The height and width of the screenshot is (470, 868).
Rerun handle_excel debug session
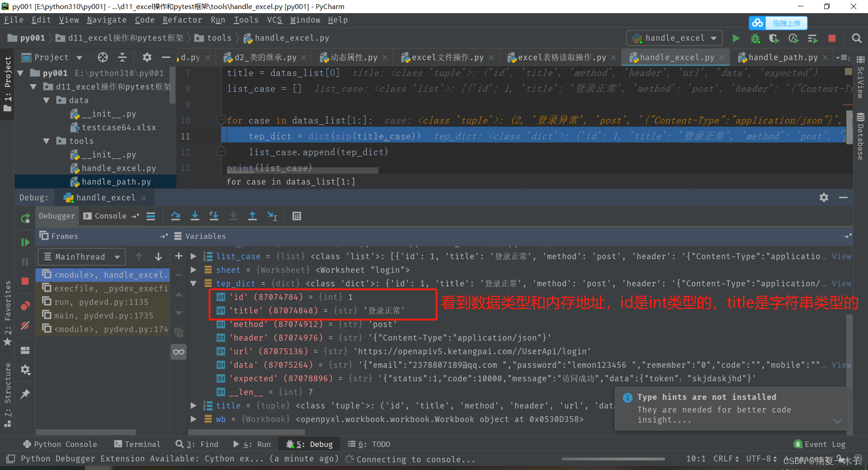point(25,219)
